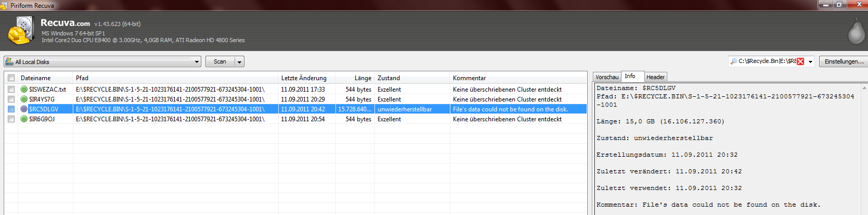Screen dimensions: 868x215
Task: Clear the filter with the red X
Action: (x=800, y=61)
